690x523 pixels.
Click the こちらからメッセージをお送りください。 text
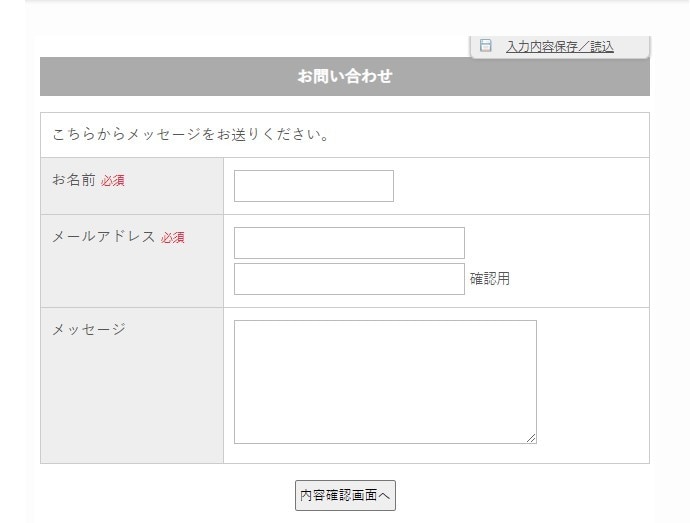point(191,134)
